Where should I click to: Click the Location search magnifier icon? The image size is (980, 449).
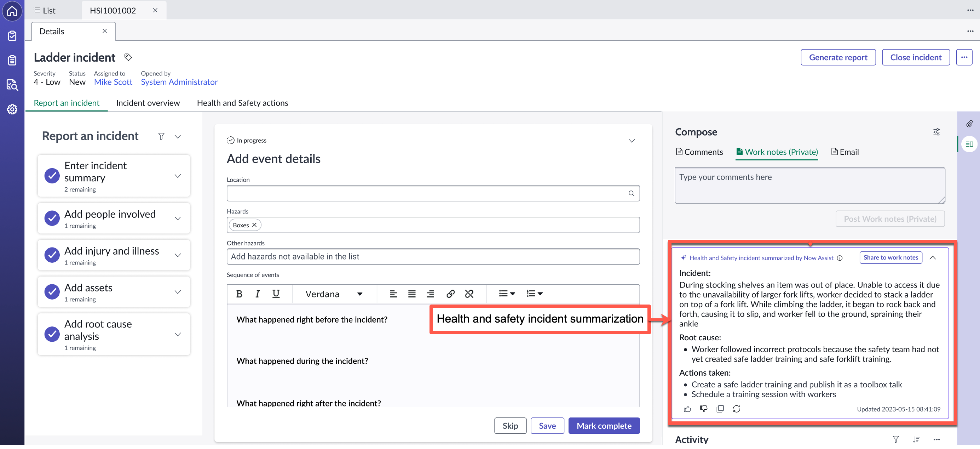(631, 193)
